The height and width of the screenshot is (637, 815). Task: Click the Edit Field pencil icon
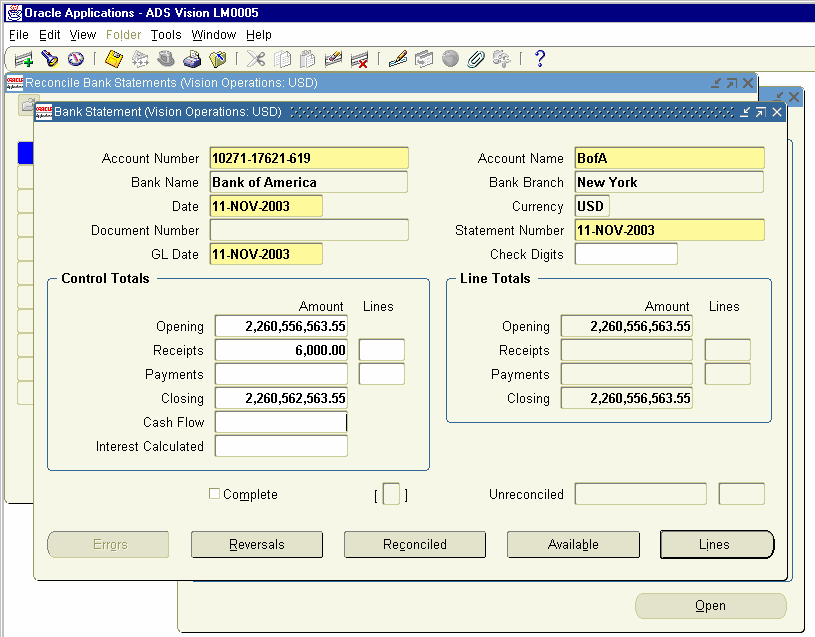(398, 59)
